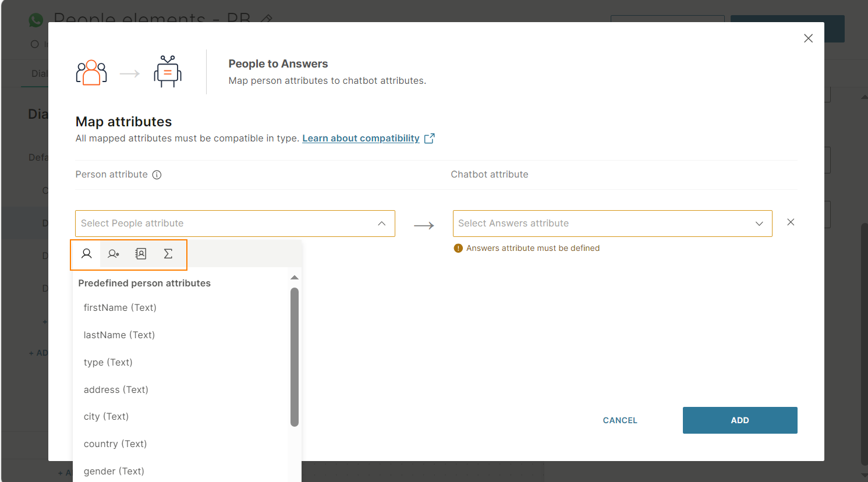
Task: Click the attribute list scrollbar thumb
Action: pyautogui.click(x=295, y=356)
